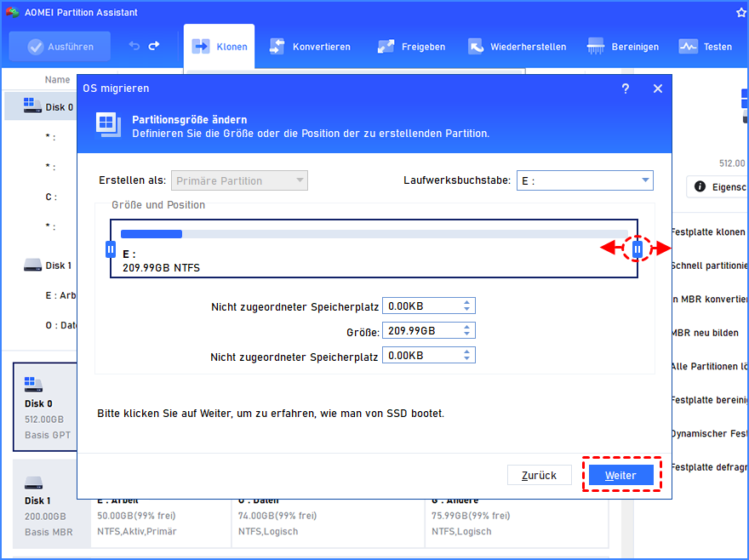
Task: Click the Zurück button
Action: click(x=540, y=476)
